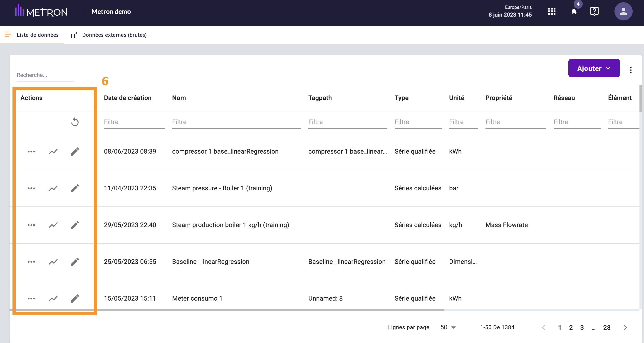
Task: Click the Élément filter field
Action: [x=624, y=122]
